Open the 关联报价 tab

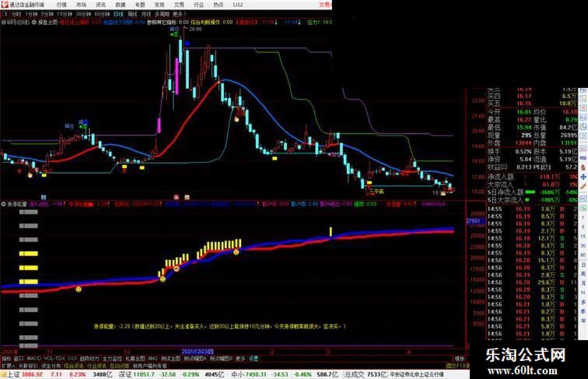28,365
